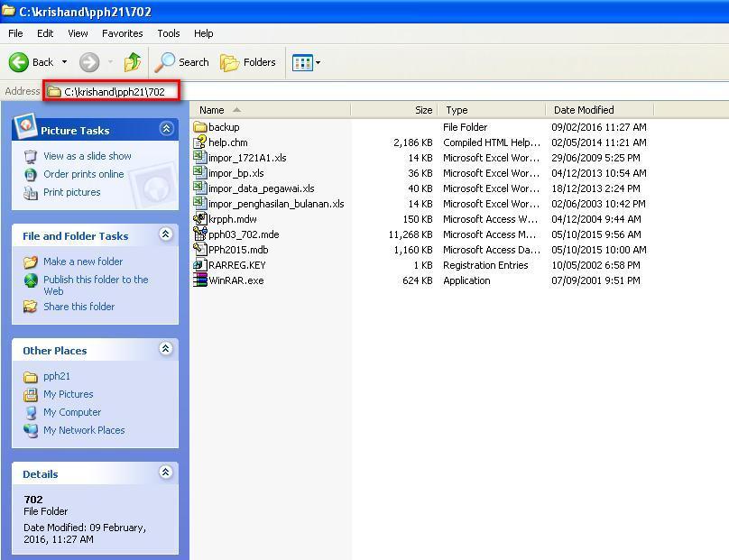Collapse the Picture Tasks panel

click(166, 129)
